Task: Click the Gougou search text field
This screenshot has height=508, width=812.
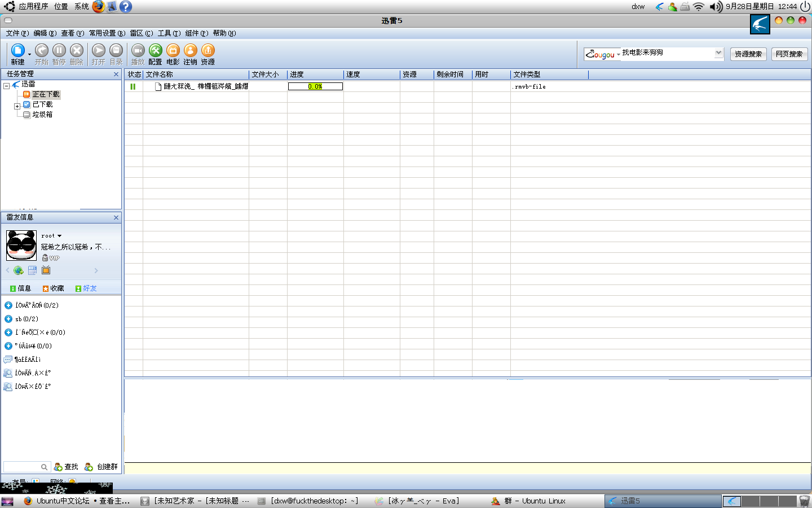Action: point(667,54)
